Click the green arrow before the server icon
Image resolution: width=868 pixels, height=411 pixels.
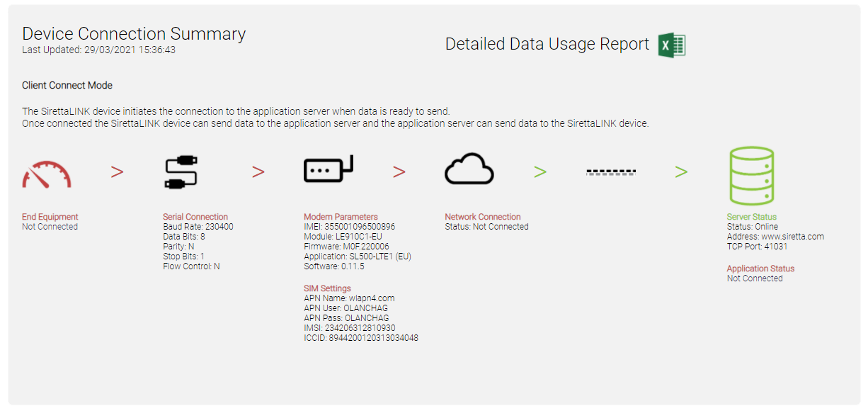click(681, 172)
